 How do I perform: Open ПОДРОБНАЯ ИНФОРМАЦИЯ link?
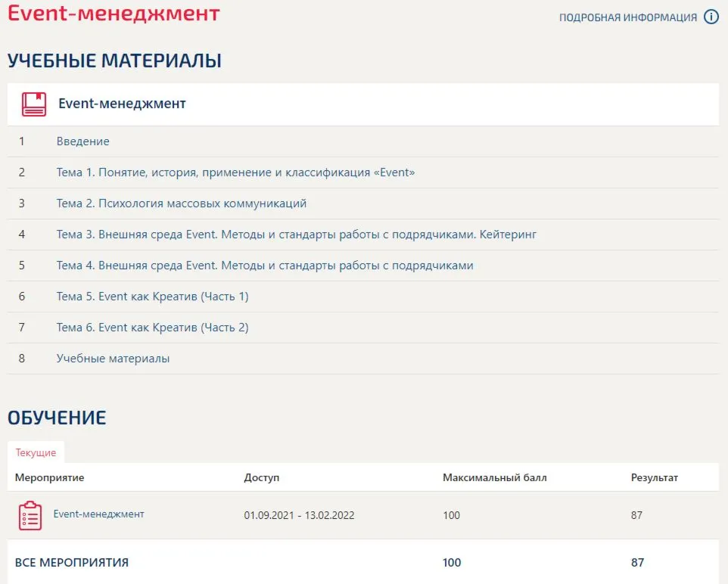click(x=627, y=17)
